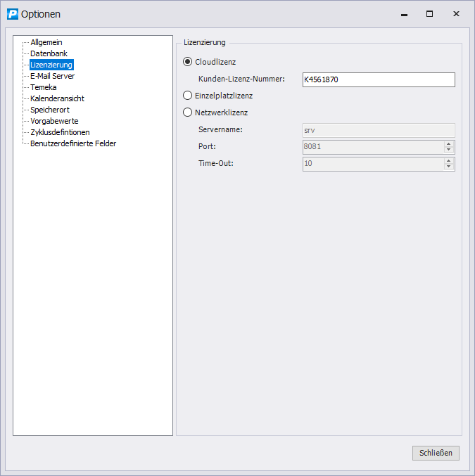
Task: Decrease the Time-Out value with down arrow
Action: (448, 167)
